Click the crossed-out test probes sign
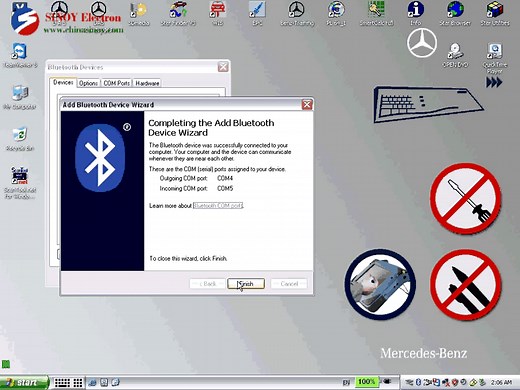This screenshot has width=520, height=390. [466, 285]
